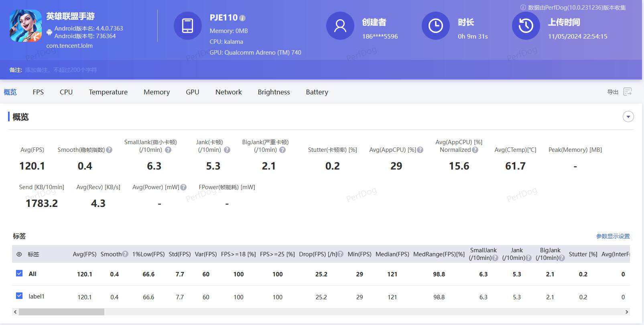Click the 英雄联盟手游 game app icon
This screenshot has height=325, width=644.
coord(26,26)
